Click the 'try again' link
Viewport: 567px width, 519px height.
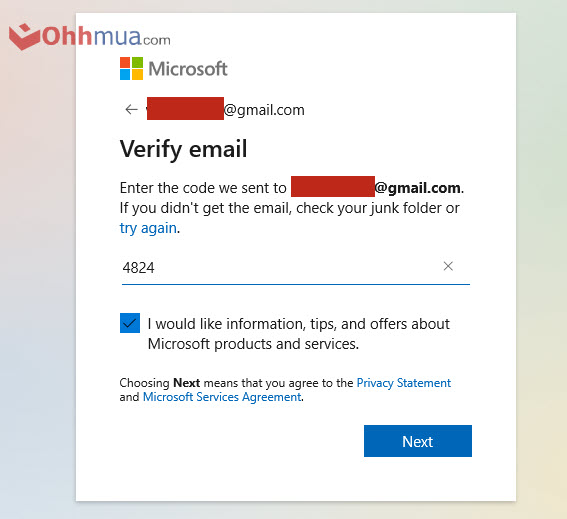tap(148, 228)
